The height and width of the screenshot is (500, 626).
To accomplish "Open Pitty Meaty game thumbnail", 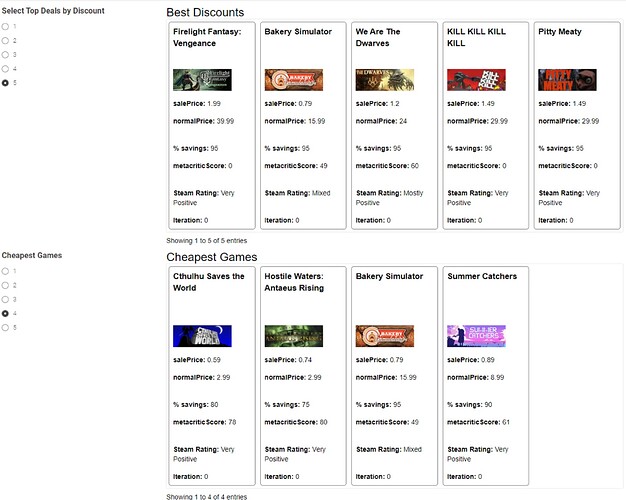I will coord(567,80).
